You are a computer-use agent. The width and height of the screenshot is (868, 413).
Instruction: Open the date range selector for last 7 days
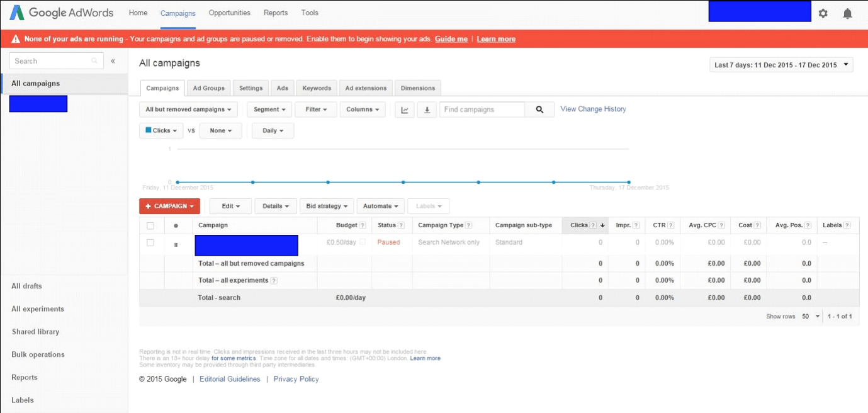[781, 64]
